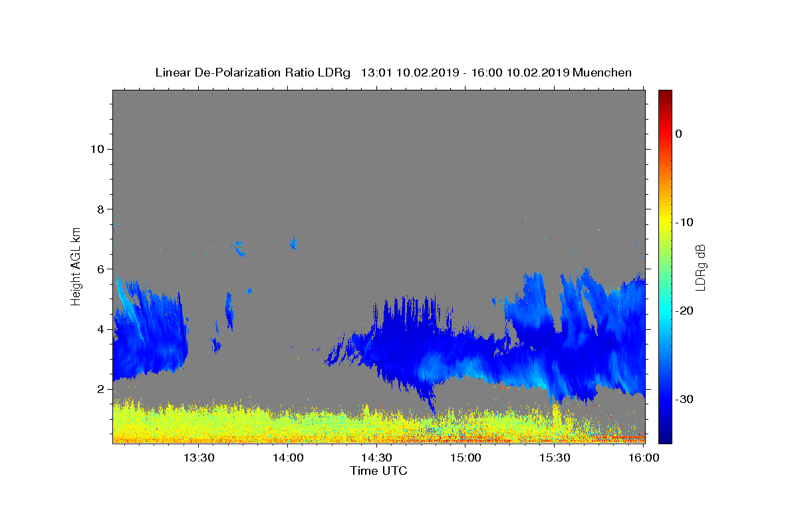
Task: Click the 14:00 time tick label
Action: (x=288, y=458)
